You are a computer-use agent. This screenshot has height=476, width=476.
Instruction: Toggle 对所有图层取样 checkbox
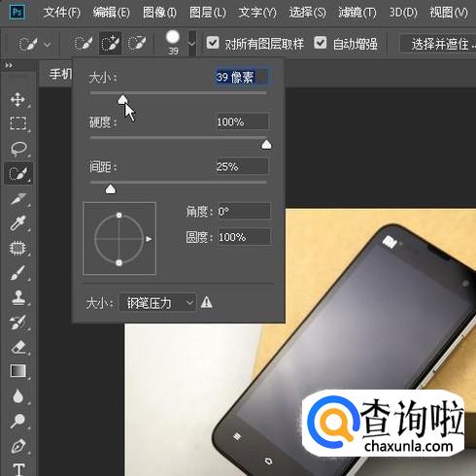[x=213, y=43]
